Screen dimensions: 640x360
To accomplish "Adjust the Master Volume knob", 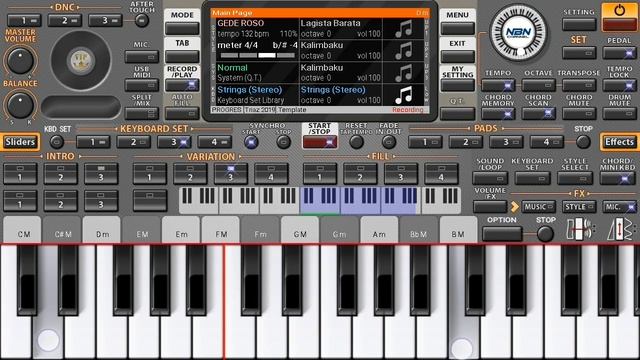I will pyautogui.click(x=20, y=61).
